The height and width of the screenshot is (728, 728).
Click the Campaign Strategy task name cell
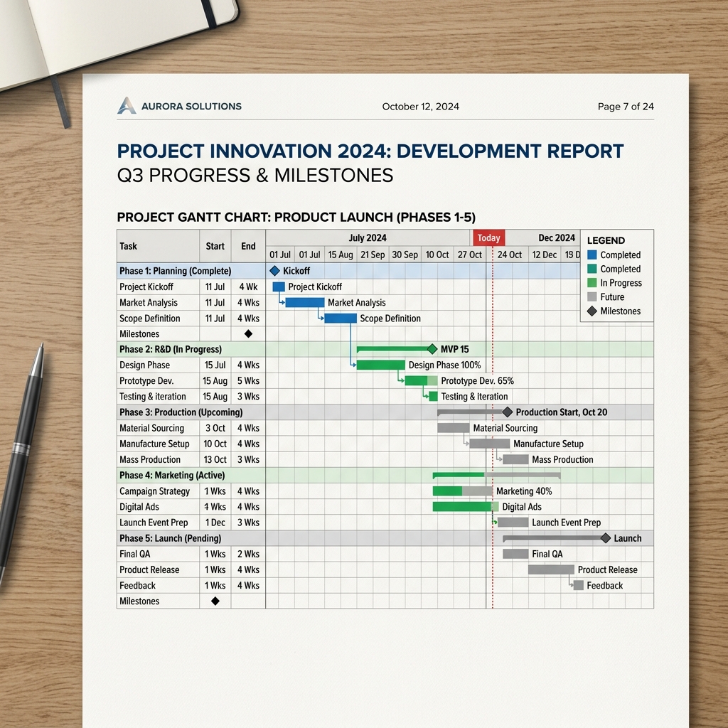click(x=159, y=491)
